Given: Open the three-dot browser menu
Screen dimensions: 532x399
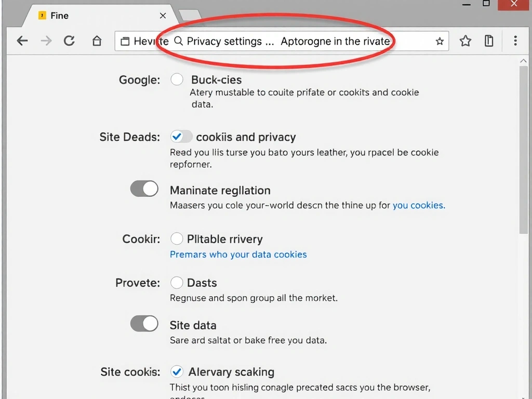Looking at the screenshot, I should click(x=515, y=41).
